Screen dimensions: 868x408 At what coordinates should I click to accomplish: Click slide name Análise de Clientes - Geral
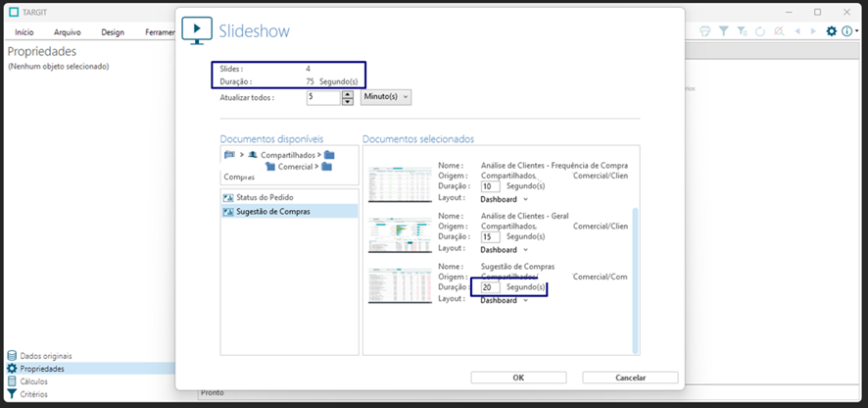[x=525, y=216]
